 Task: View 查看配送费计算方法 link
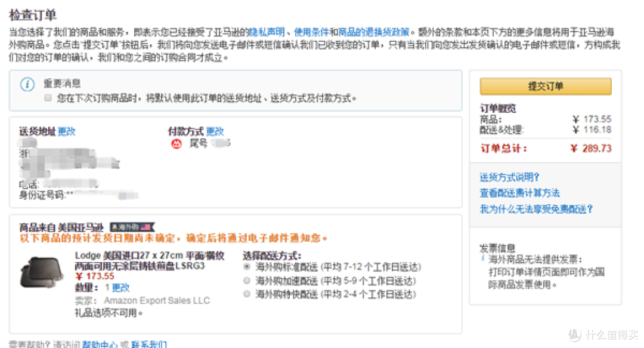(x=519, y=193)
